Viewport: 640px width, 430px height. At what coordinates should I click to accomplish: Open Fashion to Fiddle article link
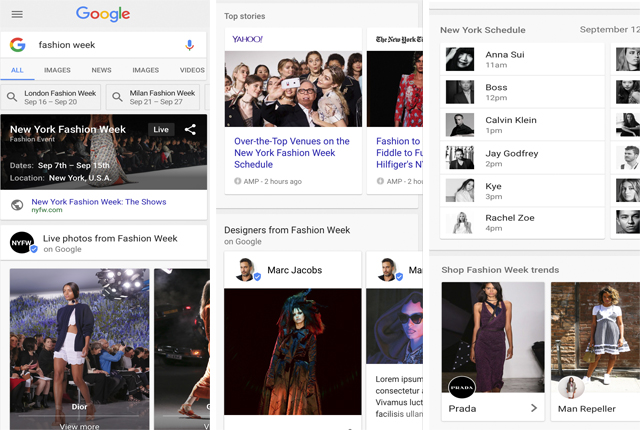[x=399, y=153]
